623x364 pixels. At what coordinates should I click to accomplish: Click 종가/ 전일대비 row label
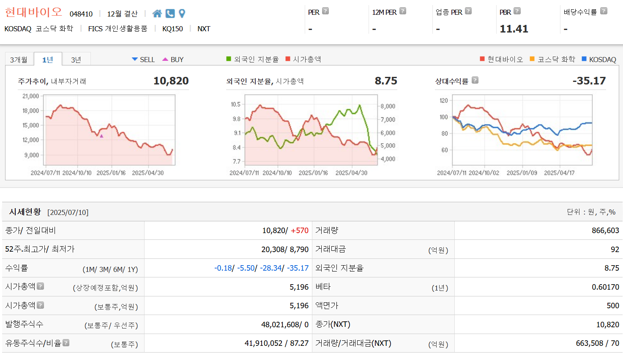tap(30, 230)
